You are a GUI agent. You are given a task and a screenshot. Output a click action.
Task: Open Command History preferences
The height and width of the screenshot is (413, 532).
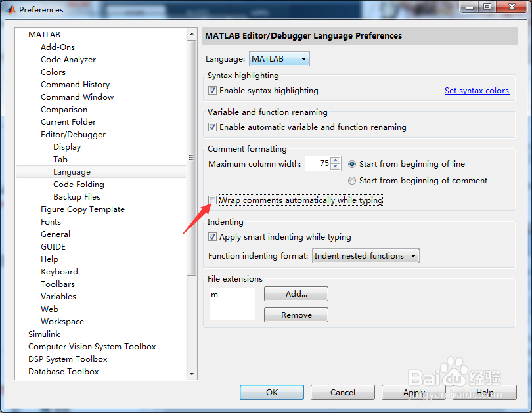tap(76, 85)
